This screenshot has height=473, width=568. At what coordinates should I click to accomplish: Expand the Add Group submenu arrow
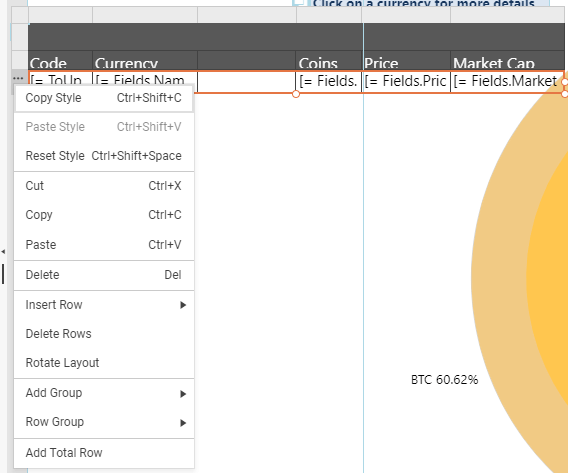pos(183,394)
